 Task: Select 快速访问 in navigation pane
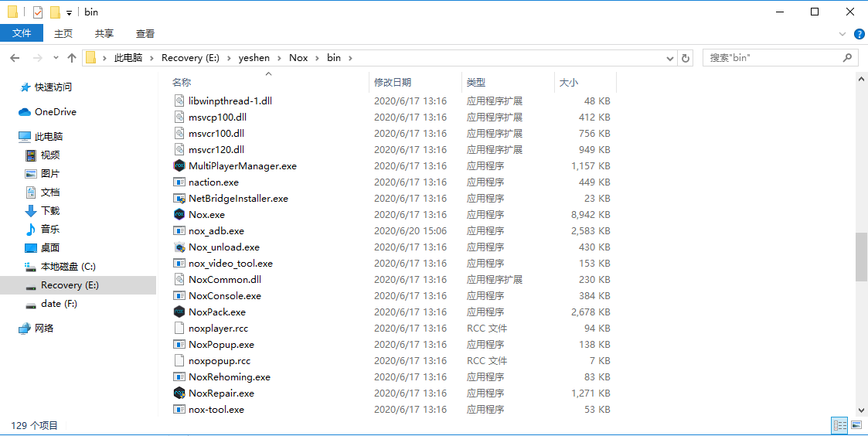click(53, 87)
